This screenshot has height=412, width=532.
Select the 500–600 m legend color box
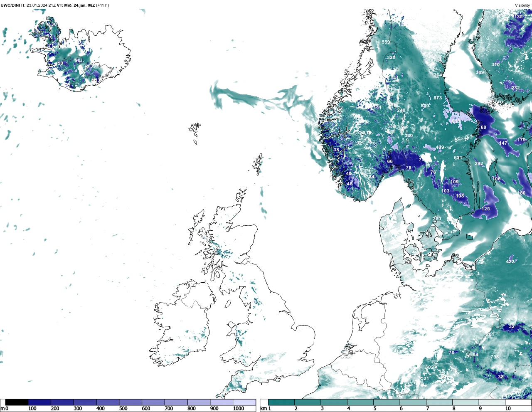point(131,402)
